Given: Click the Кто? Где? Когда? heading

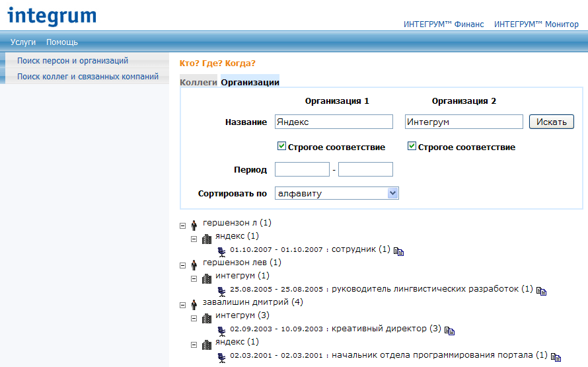Looking at the screenshot, I should pos(217,63).
